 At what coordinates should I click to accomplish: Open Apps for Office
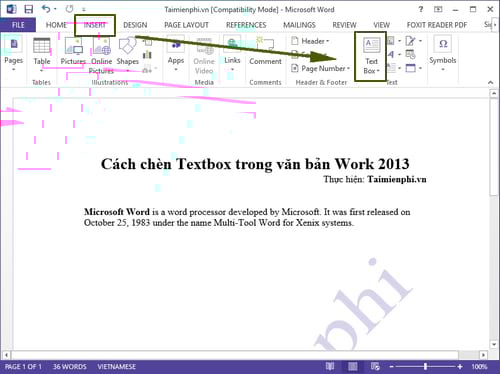coord(176,53)
